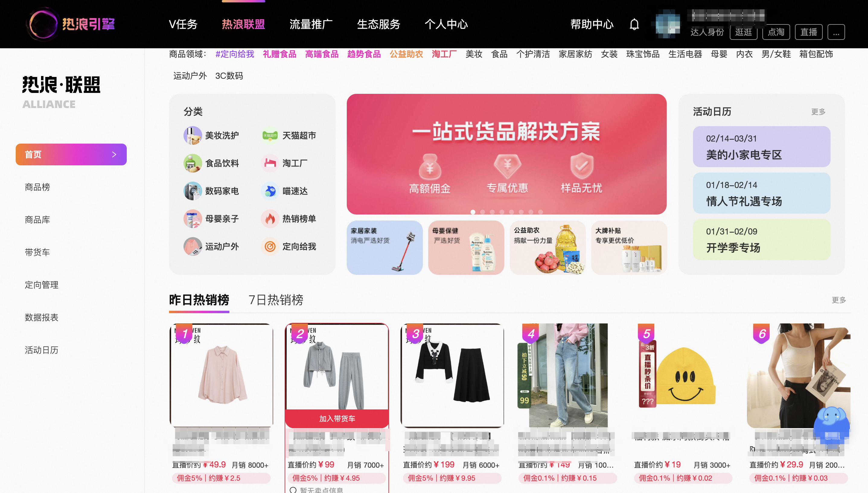Expand the 首页 sidebar arrow
Viewport: 868px width, 493px height.
click(x=114, y=154)
